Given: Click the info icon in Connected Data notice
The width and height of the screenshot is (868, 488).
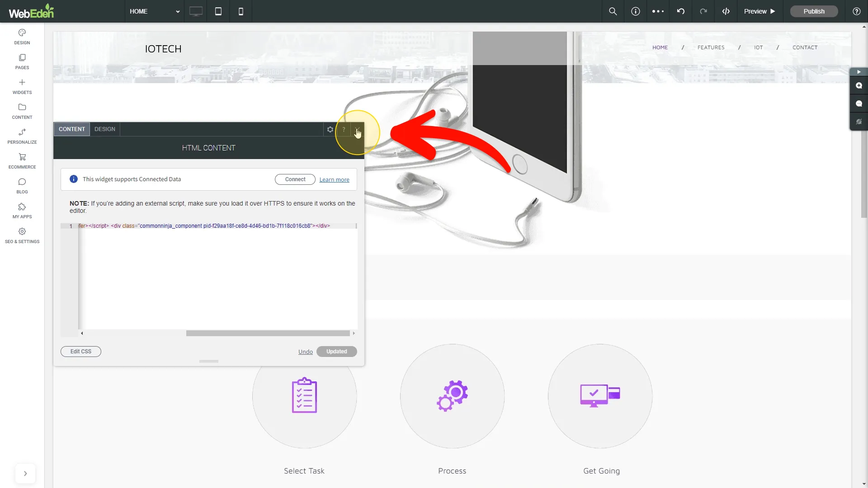Looking at the screenshot, I should pyautogui.click(x=74, y=179).
